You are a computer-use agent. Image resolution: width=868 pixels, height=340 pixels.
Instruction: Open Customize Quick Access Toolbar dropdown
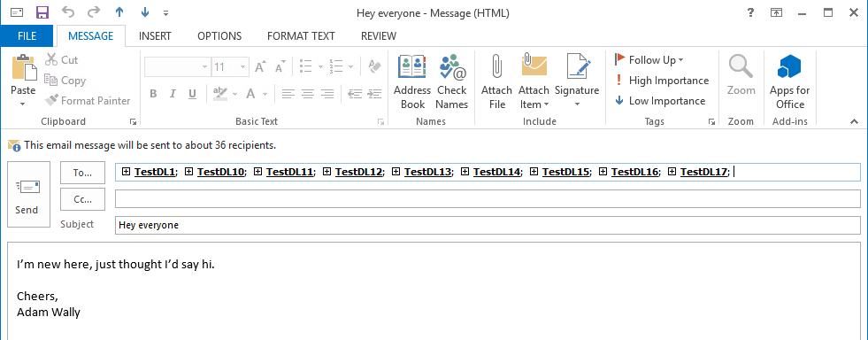click(x=166, y=12)
